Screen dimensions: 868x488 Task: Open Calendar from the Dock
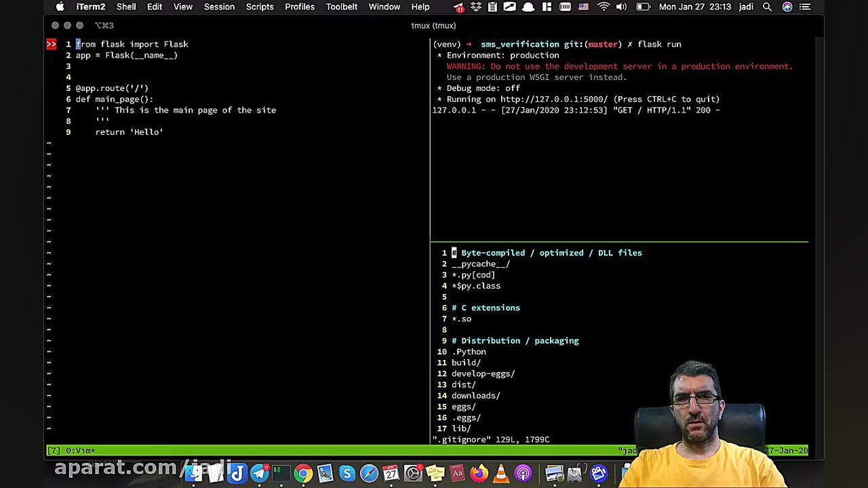391,473
